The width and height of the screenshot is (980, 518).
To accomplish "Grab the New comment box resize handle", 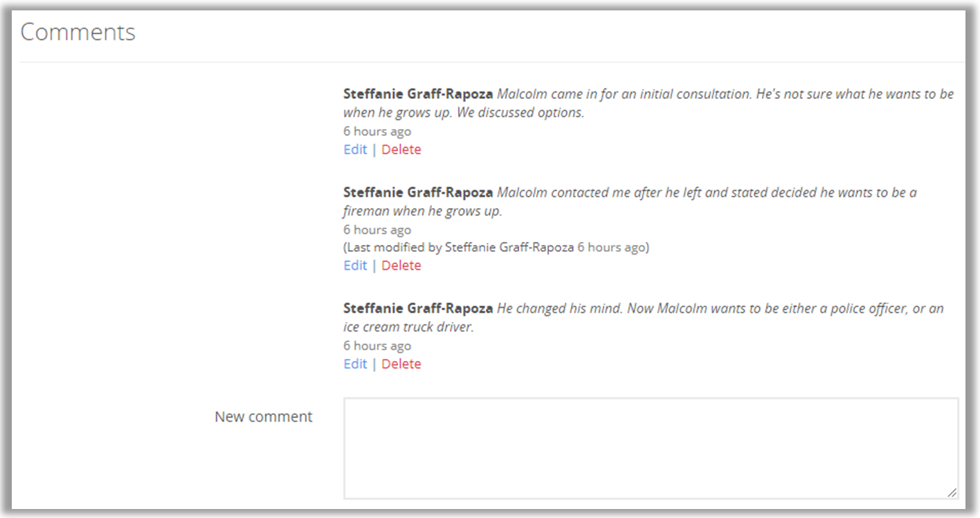I will tap(952, 492).
